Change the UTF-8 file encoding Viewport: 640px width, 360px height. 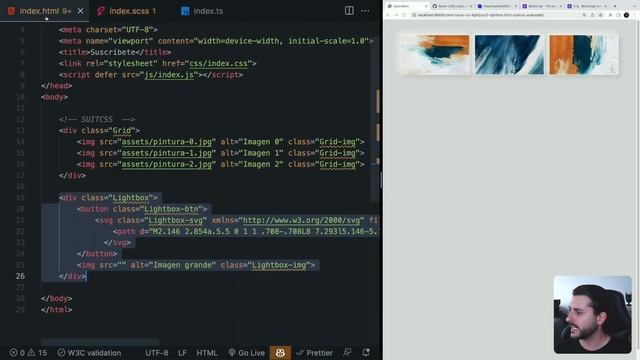157,353
